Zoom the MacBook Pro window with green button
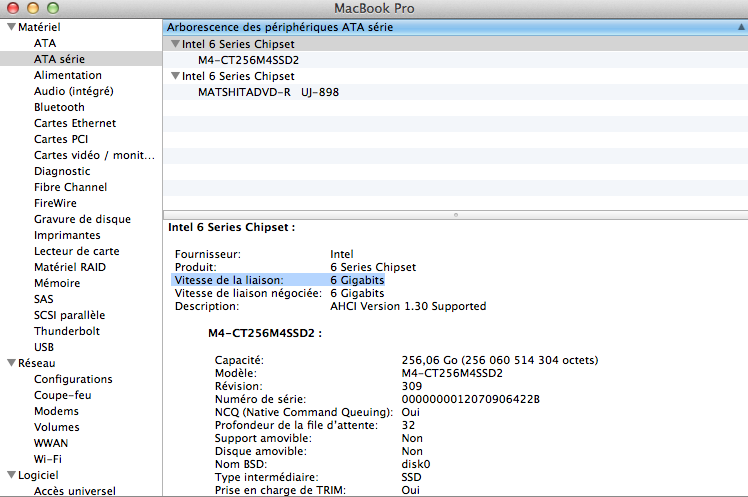The image size is (748, 497). (x=53, y=8)
